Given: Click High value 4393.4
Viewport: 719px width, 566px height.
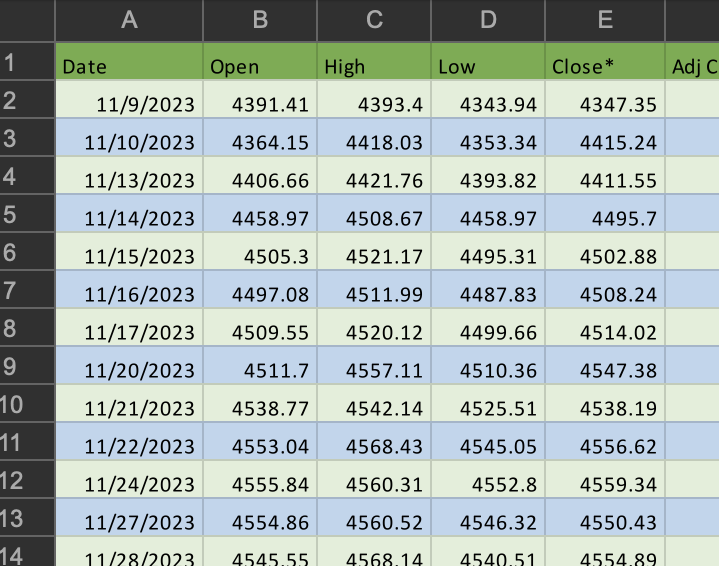Looking at the screenshot, I should [x=374, y=100].
